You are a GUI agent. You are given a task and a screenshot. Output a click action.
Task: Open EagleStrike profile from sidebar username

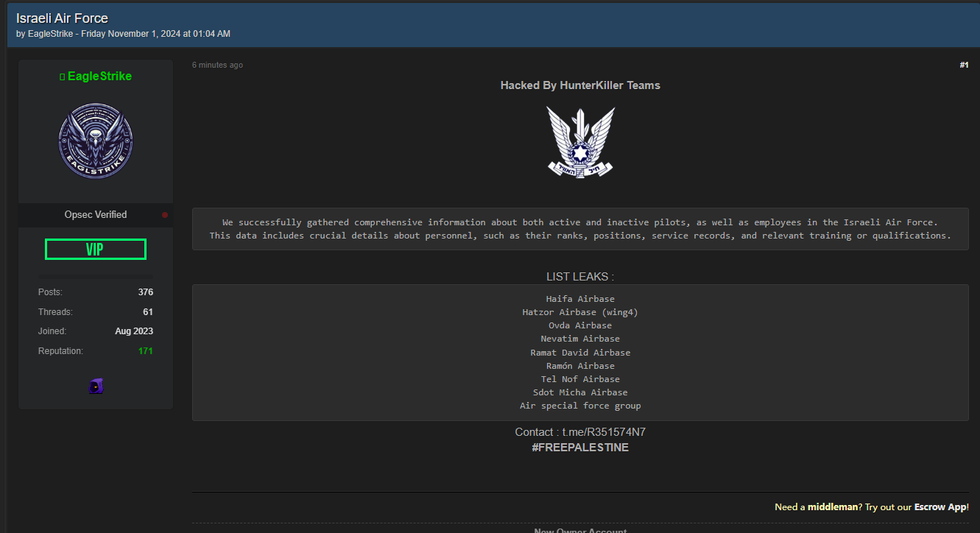(x=99, y=77)
